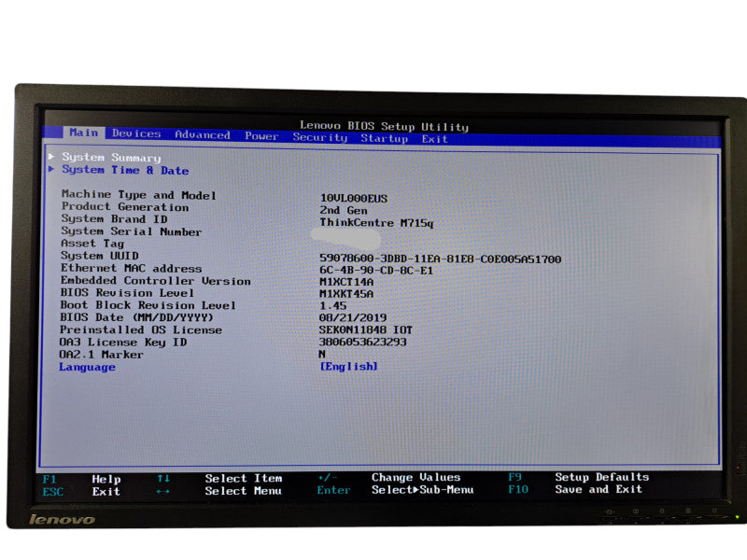This screenshot has height=560, width=747.
Task: Click 'System Brand ID' label
Action: click(114, 219)
